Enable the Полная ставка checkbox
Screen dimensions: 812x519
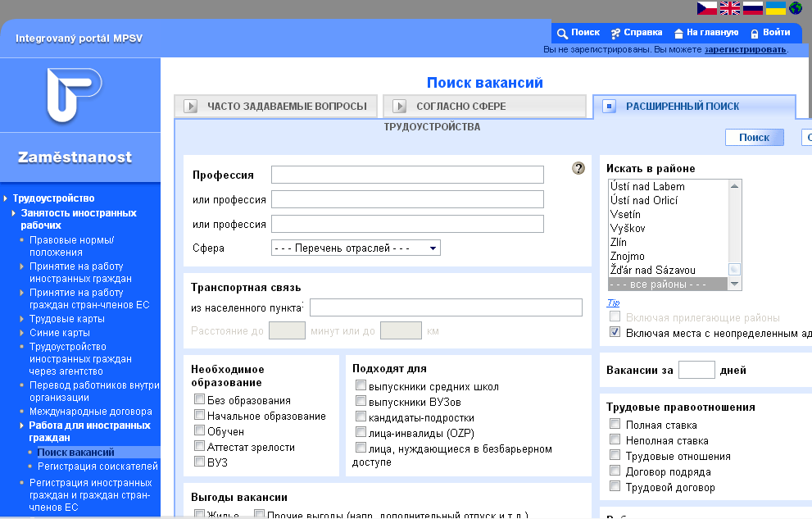click(x=615, y=425)
